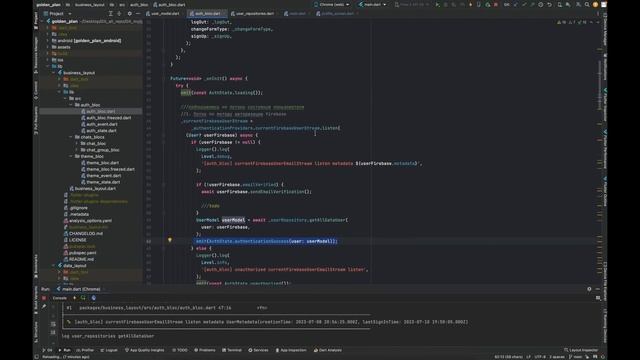Click the wrench icon in Run panel
This screenshot has width=640, height=360.
44,307
